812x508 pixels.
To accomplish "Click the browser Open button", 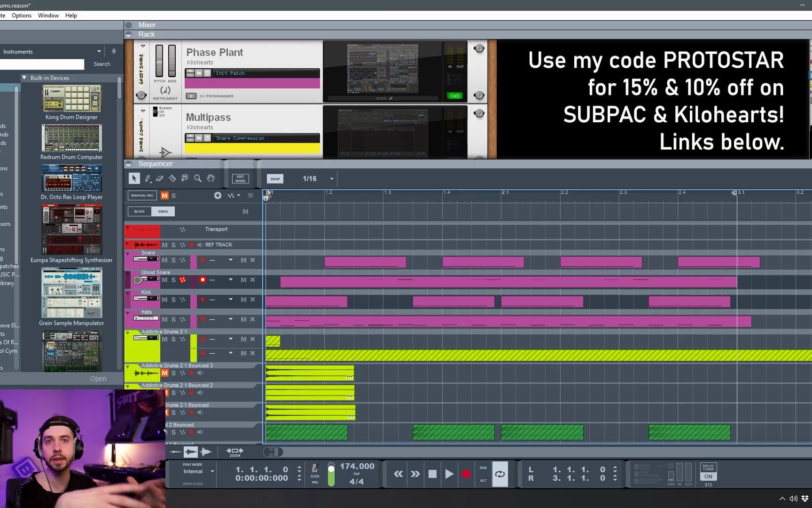I will tap(98, 379).
